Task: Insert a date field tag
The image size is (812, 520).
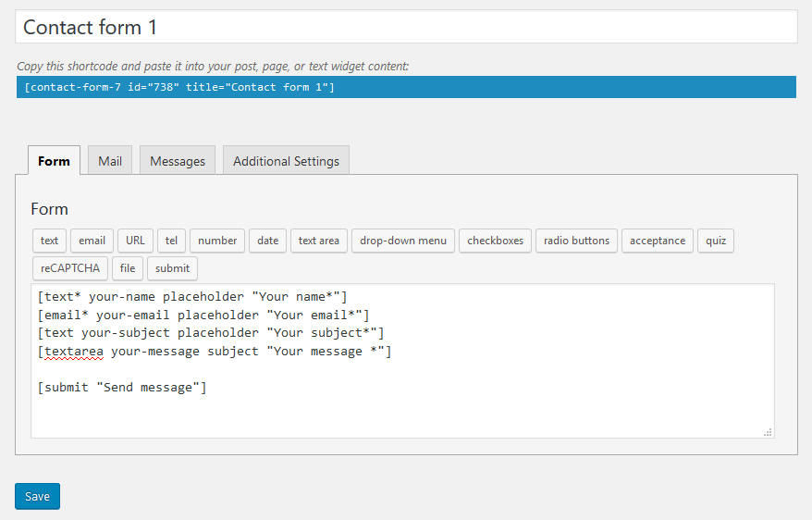Action: click(x=267, y=241)
